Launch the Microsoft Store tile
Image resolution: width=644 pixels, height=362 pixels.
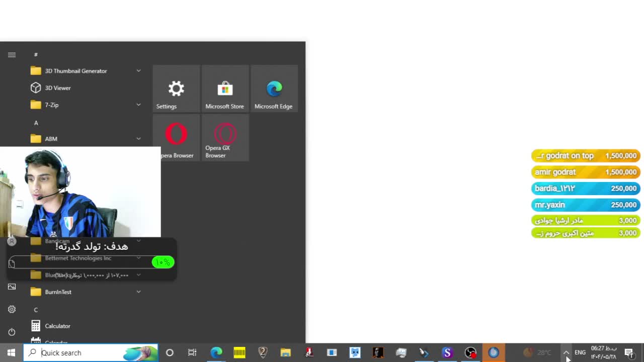point(225,88)
